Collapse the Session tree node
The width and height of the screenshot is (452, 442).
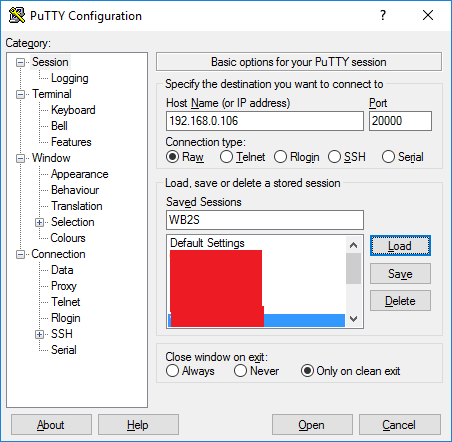tap(21, 62)
